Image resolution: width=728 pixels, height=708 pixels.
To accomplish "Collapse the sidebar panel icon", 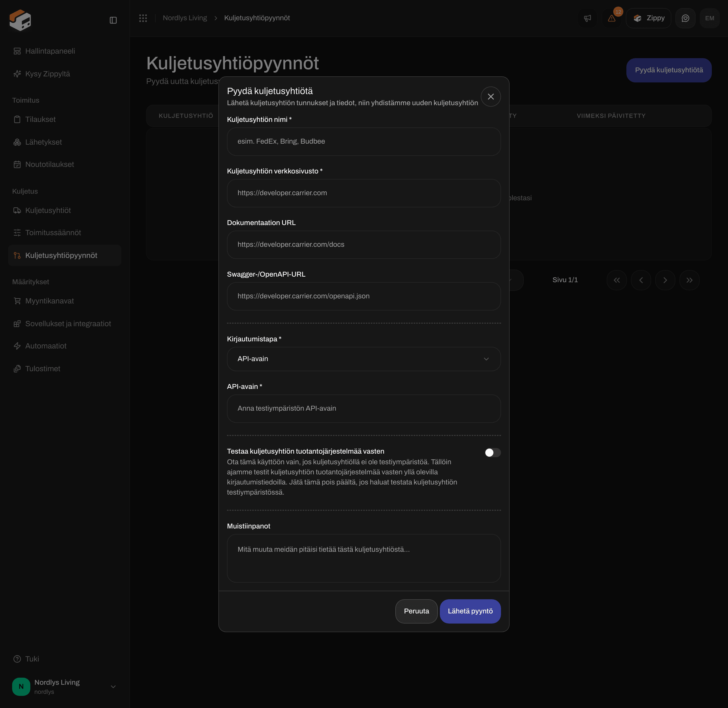I will pyautogui.click(x=113, y=20).
